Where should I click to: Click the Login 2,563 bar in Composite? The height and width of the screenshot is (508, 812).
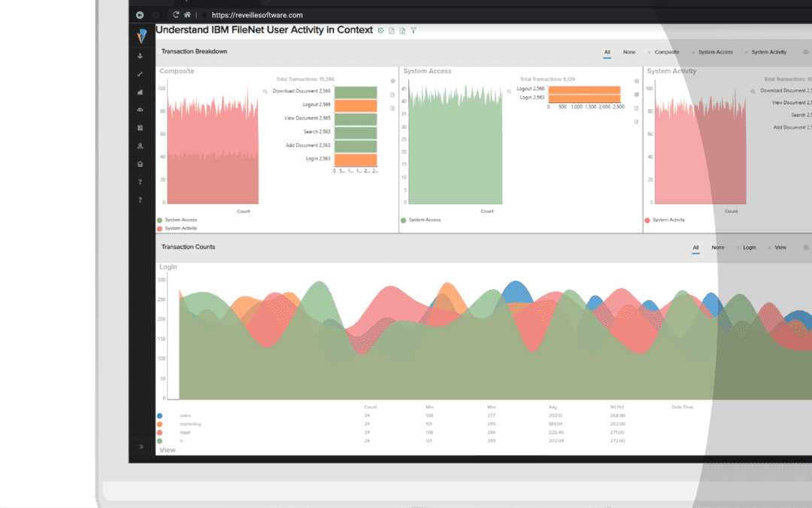click(356, 160)
